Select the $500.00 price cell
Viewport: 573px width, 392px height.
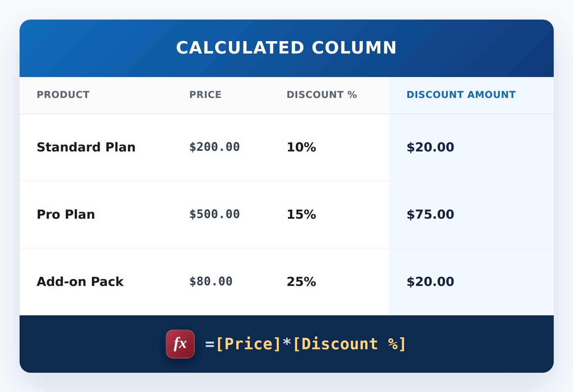coord(215,214)
